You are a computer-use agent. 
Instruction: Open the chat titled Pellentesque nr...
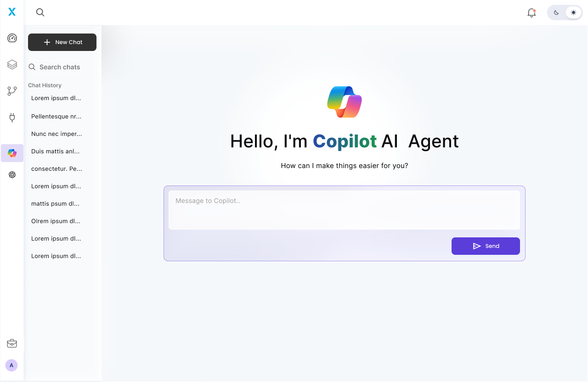[56, 116]
